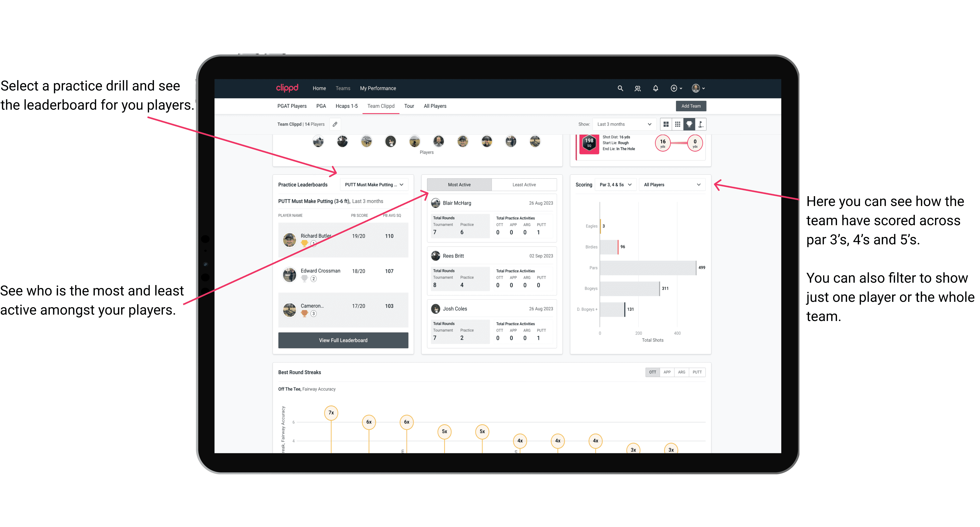Click View Full Leaderboard button

(x=343, y=340)
